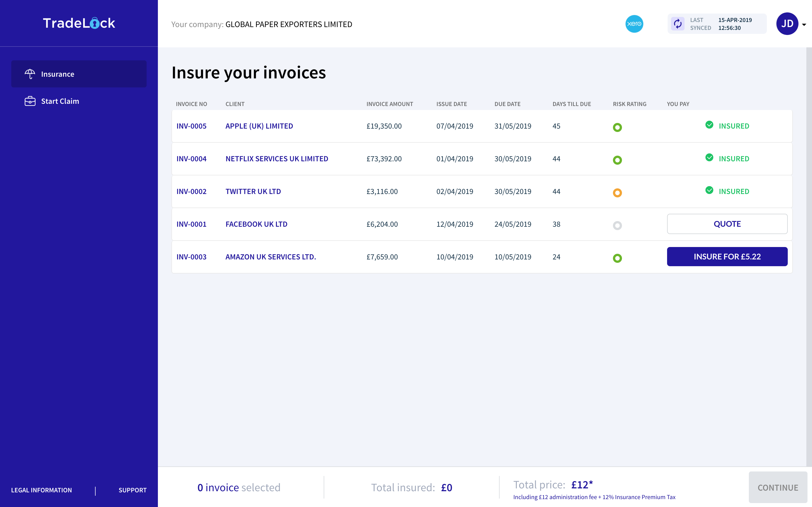The height and width of the screenshot is (507, 812).
Task: Click the last synced refresh icon
Action: pyautogui.click(x=677, y=23)
